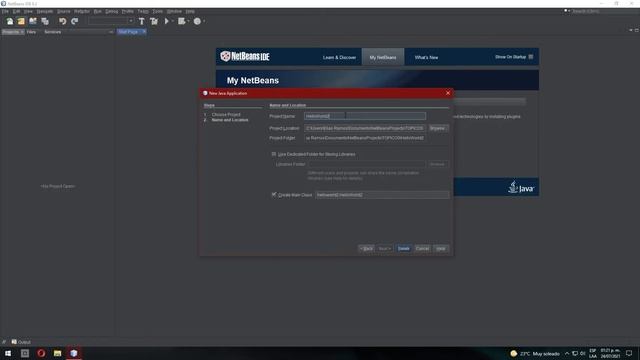640x360 pixels.
Task: Click the Redo toolbar icon
Action: click(75, 21)
